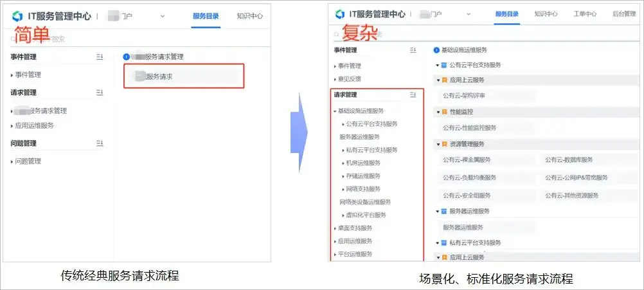The width and height of the screenshot is (644, 290).
Task: Open the 知识中心 tab in right window
Action: point(546,14)
